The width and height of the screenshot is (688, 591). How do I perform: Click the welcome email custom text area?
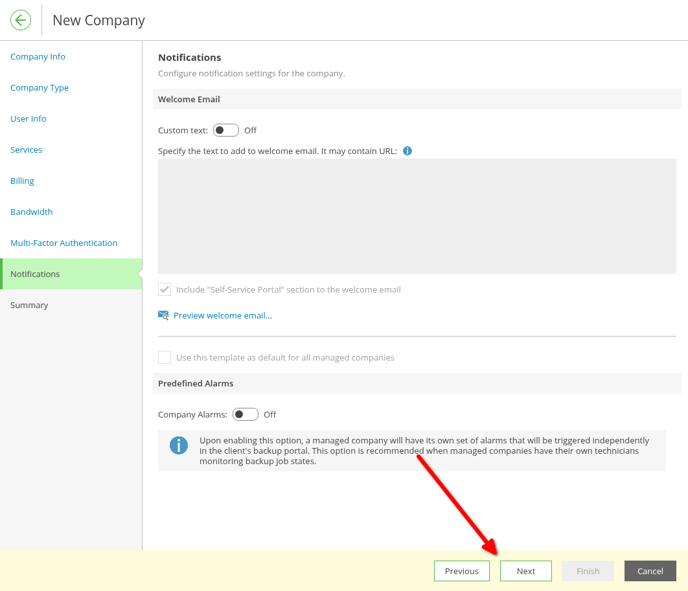pos(417,216)
